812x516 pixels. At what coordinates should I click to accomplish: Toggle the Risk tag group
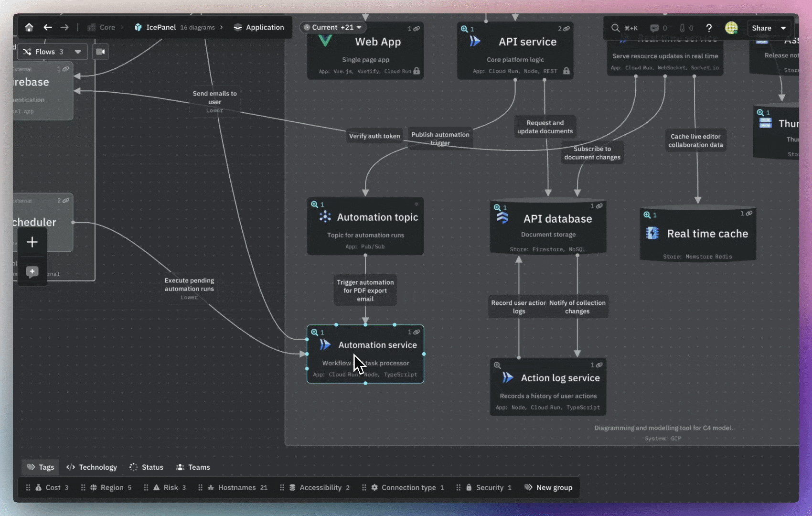[x=170, y=487]
